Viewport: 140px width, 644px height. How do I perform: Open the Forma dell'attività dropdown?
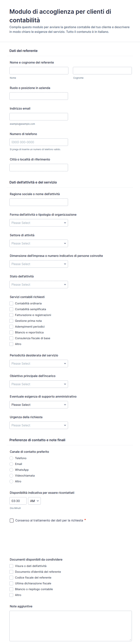[39, 223]
